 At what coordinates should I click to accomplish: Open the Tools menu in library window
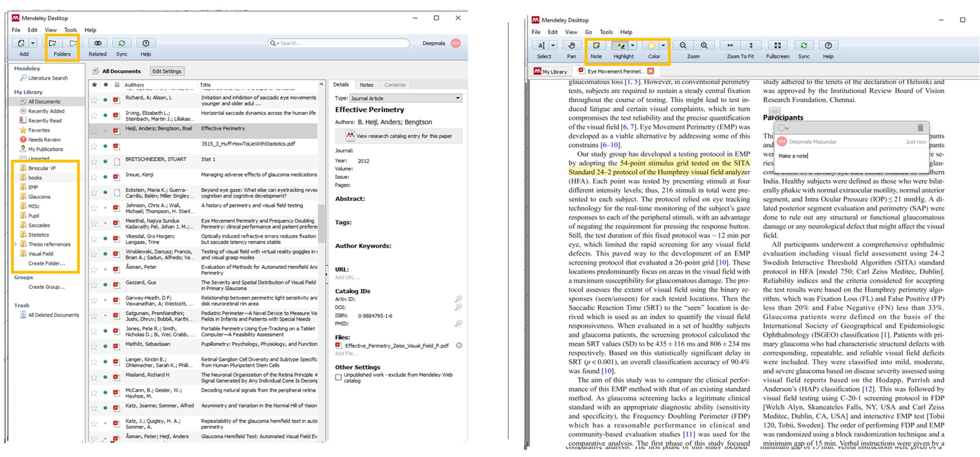(70, 30)
